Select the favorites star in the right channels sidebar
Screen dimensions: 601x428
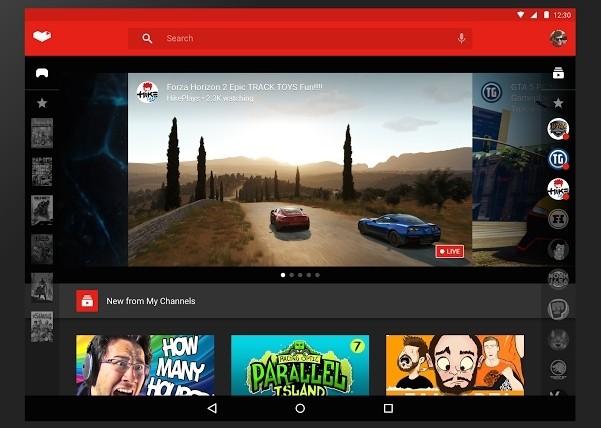pyautogui.click(x=558, y=103)
